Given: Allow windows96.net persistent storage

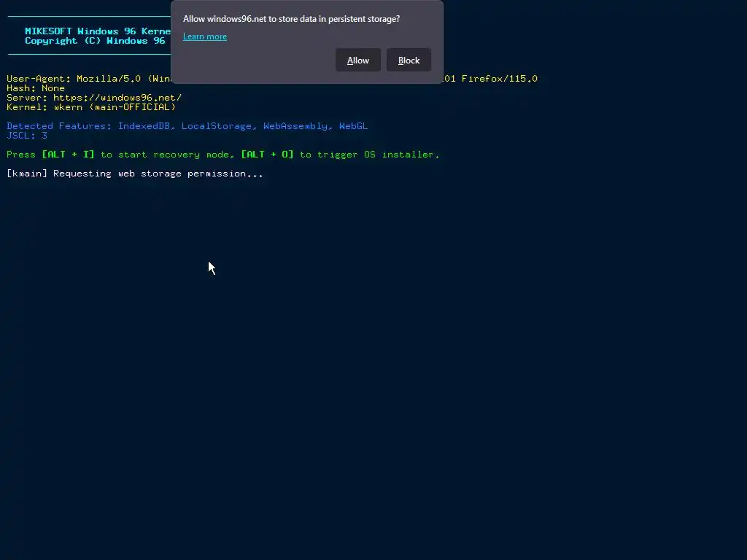Looking at the screenshot, I should (357, 60).
